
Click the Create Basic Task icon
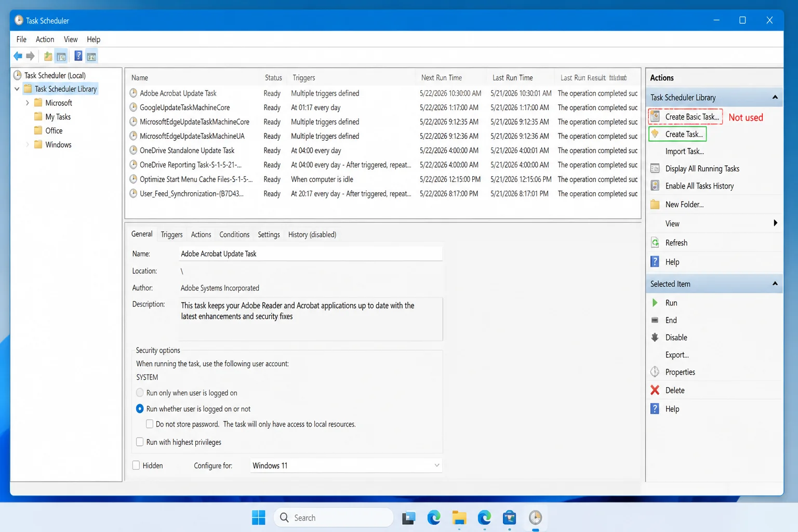[x=655, y=117]
